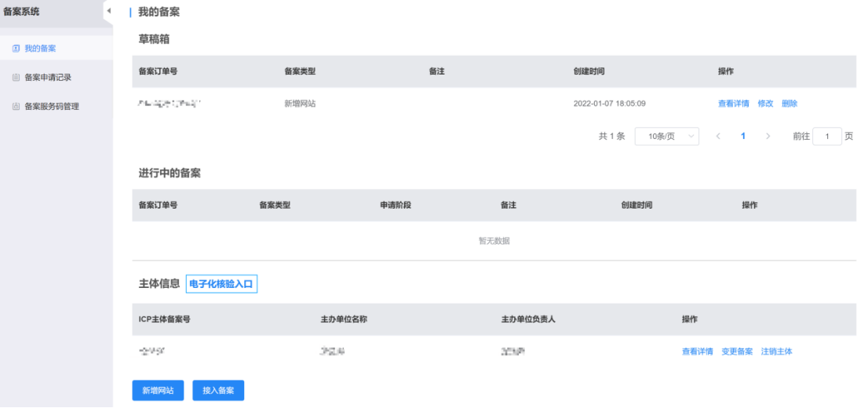Click 变更备案 for the subject
Image resolution: width=868 pixels, height=408 pixels.
coord(737,352)
